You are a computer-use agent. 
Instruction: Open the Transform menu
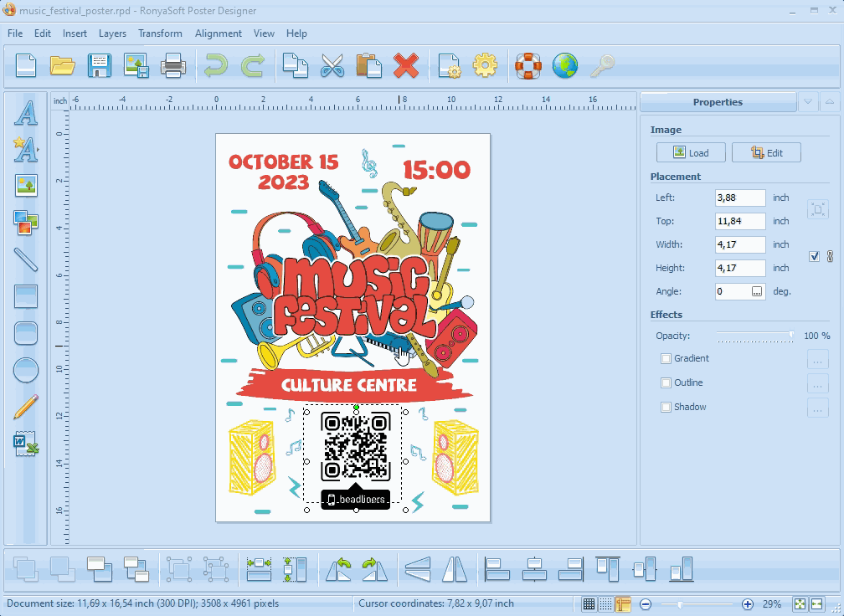pos(160,33)
